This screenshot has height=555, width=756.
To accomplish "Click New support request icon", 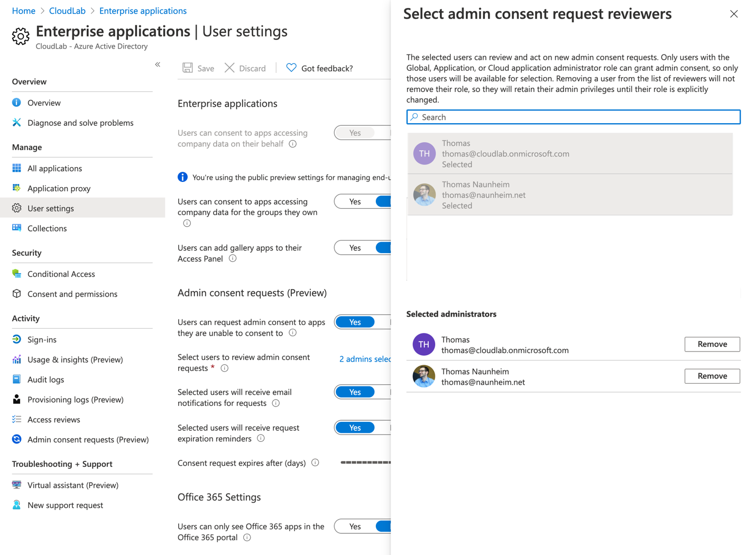I will click(x=16, y=505).
